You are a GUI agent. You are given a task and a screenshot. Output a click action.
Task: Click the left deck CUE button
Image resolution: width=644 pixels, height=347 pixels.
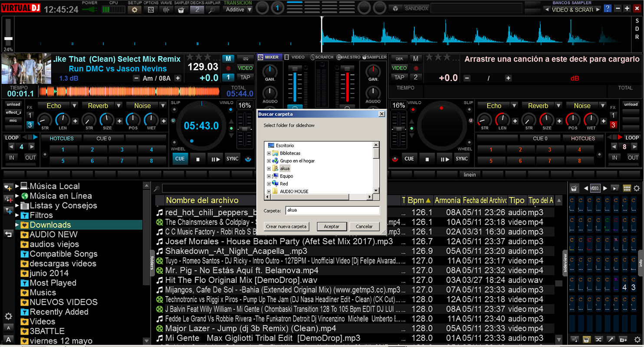point(180,159)
